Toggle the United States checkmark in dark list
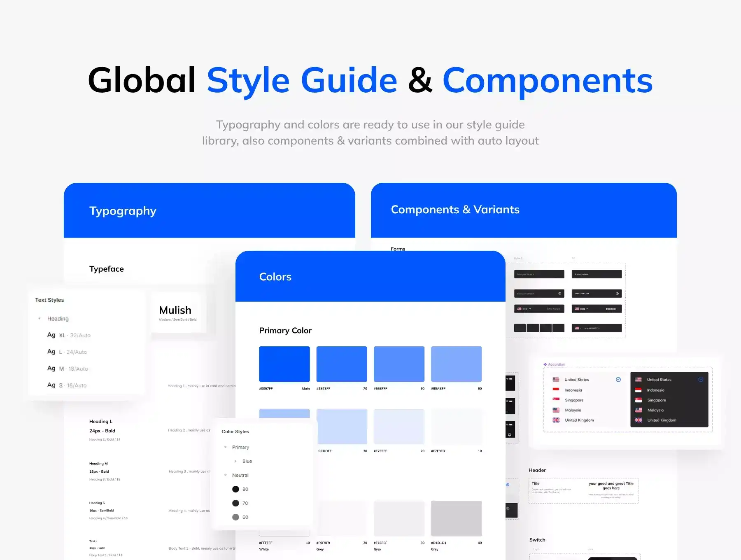This screenshot has height=560, width=741. tap(701, 380)
